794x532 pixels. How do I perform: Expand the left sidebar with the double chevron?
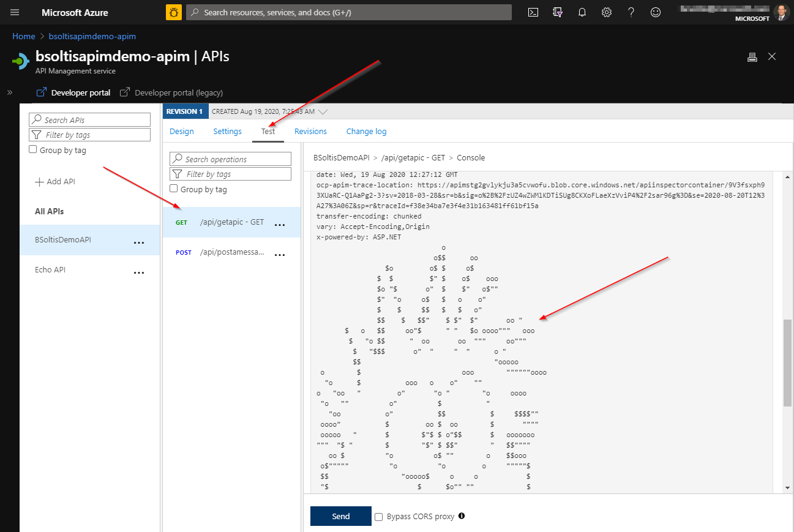tap(10, 92)
